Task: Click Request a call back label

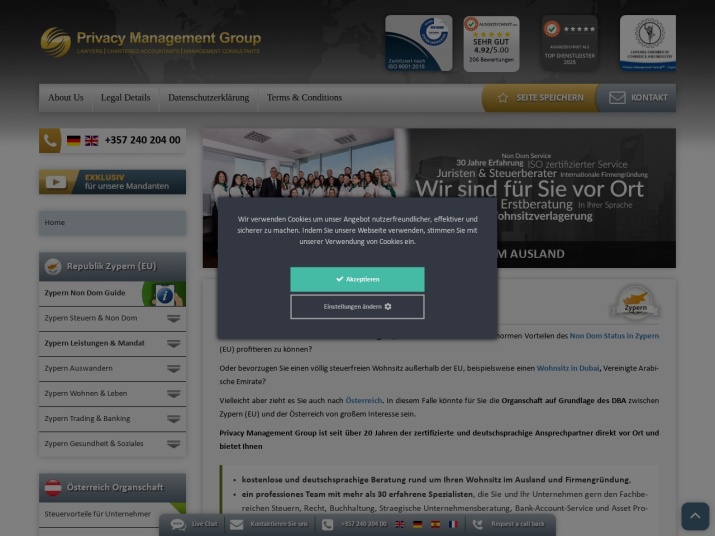Action: point(518,524)
